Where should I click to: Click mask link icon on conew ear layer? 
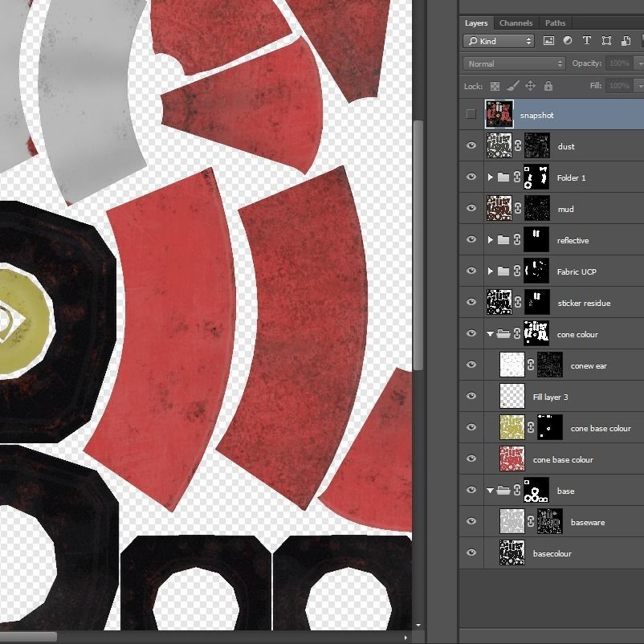[x=531, y=365]
